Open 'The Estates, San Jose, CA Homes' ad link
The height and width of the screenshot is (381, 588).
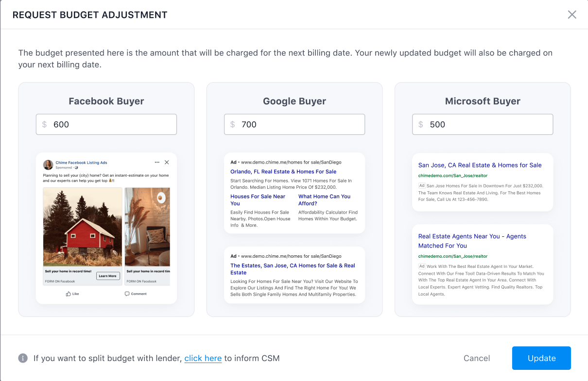(293, 269)
